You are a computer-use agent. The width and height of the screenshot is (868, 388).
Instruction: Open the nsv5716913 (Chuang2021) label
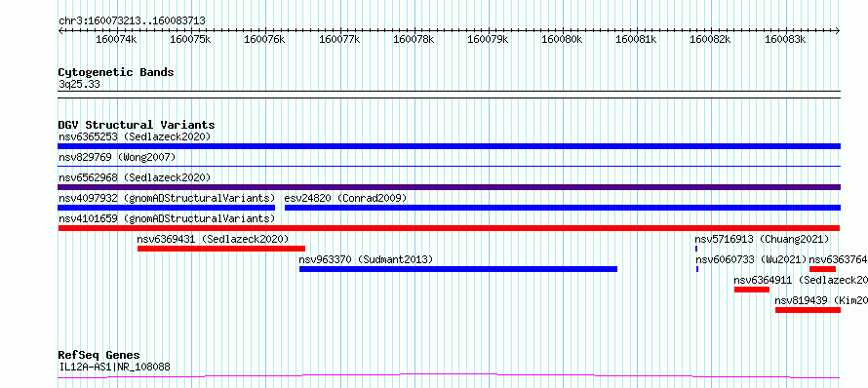tap(763, 239)
